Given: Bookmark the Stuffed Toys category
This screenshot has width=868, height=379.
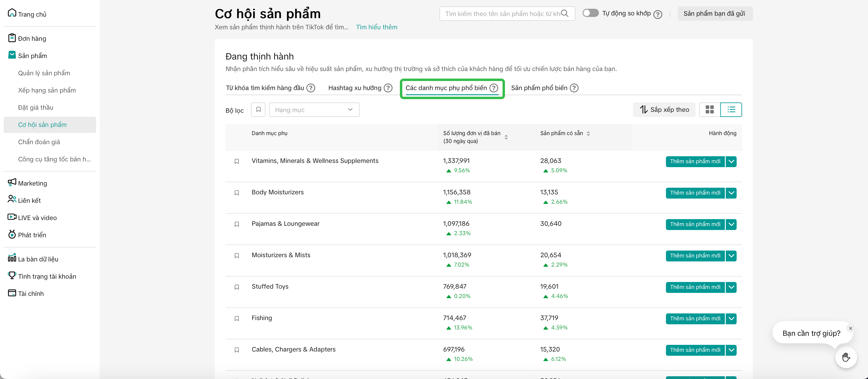Looking at the screenshot, I should pos(236,287).
